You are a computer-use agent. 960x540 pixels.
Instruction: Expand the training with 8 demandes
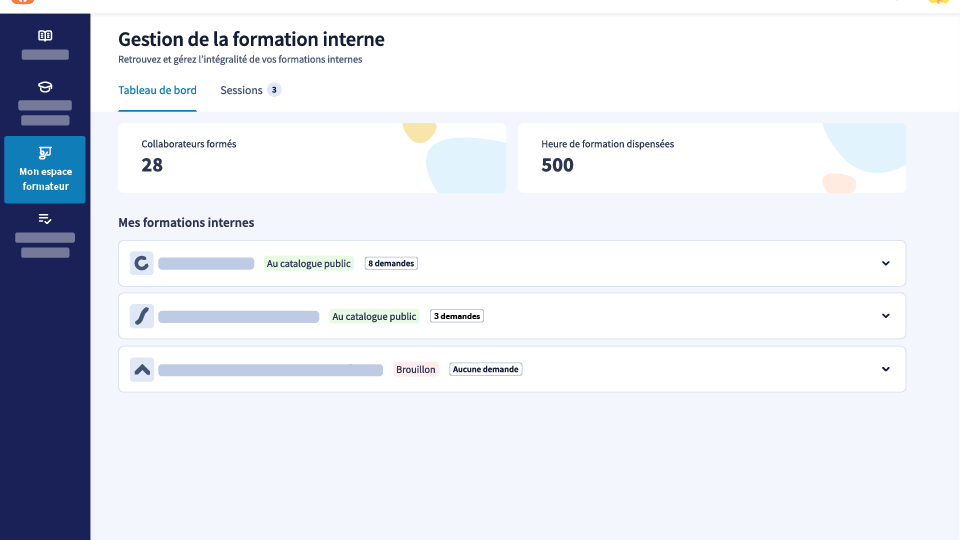pos(885,264)
